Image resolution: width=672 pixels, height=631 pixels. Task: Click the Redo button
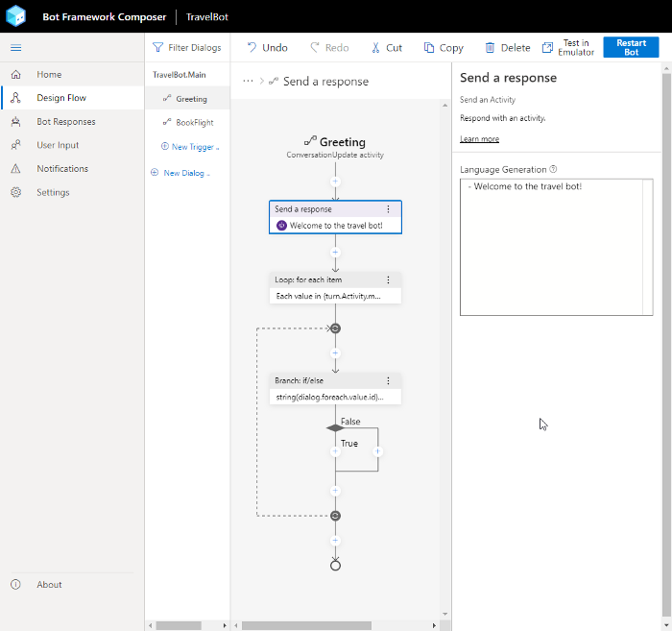329,48
